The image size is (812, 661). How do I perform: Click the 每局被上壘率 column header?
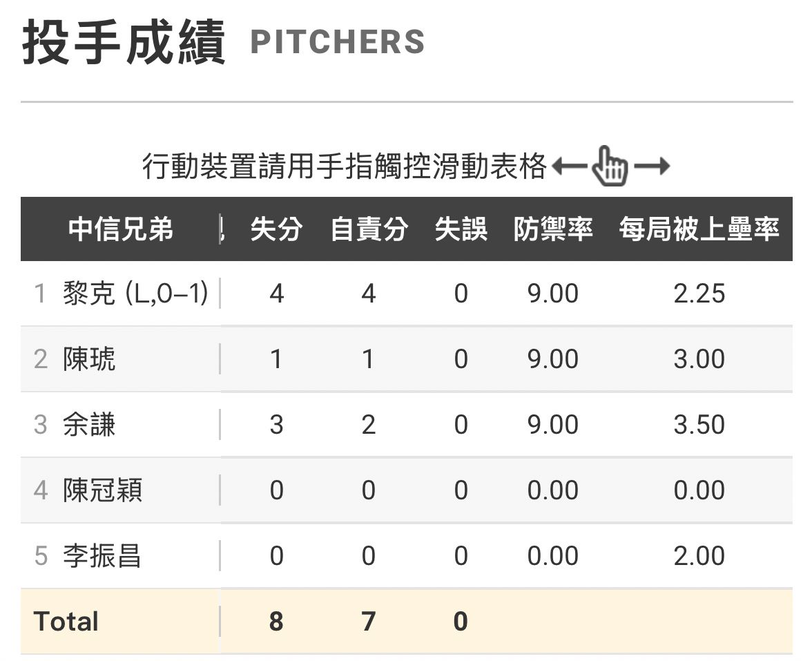[699, 229]
